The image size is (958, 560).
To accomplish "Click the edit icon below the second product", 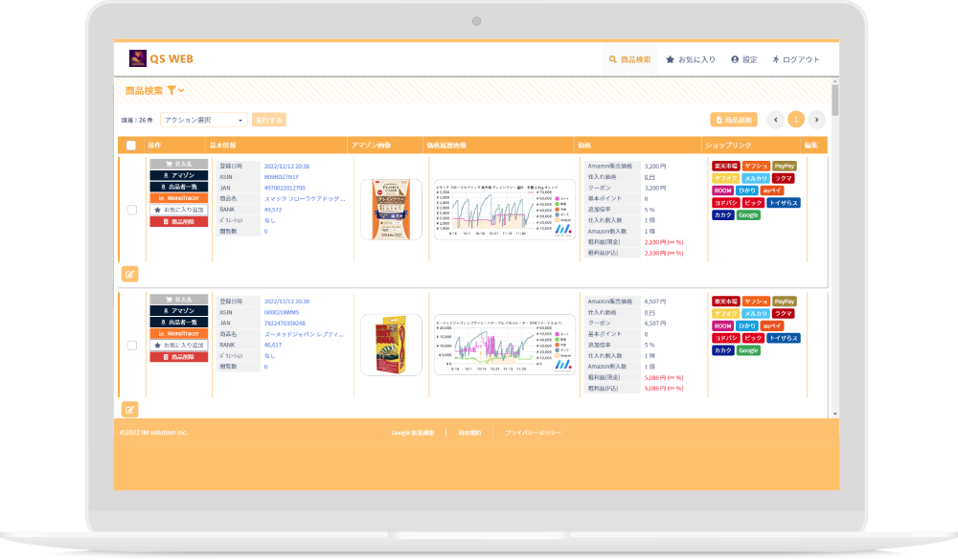I will pos(130,409).
